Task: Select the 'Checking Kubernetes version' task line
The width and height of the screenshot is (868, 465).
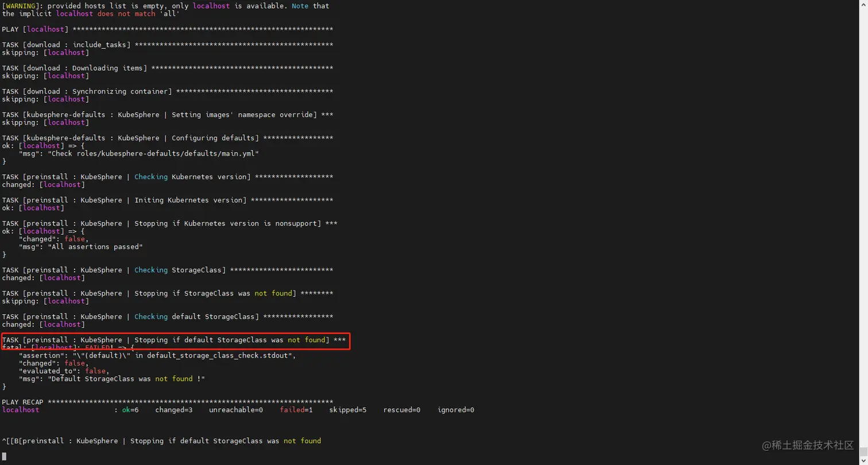Action: pyautogui.click(x=168, y=177)
